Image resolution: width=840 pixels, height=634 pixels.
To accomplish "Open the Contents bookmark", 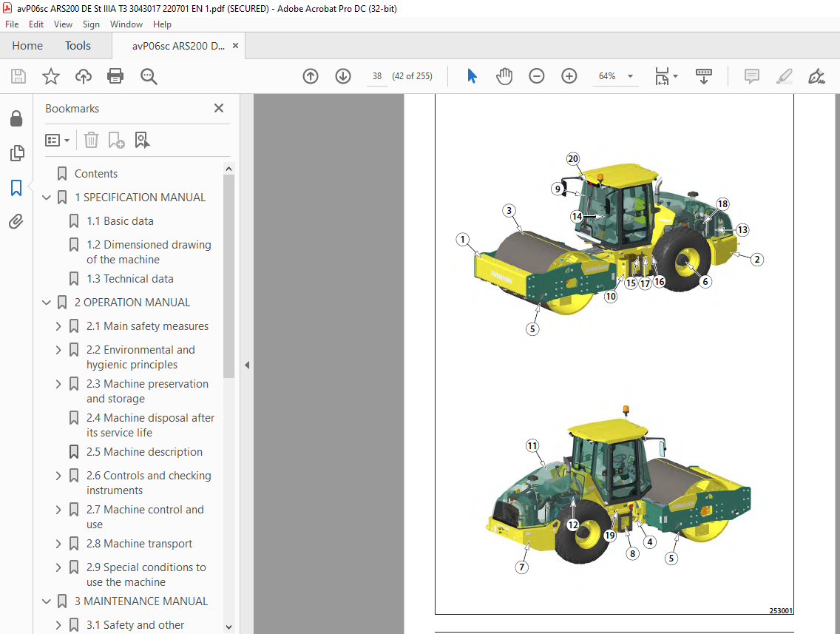I will (x=96, y=174).
